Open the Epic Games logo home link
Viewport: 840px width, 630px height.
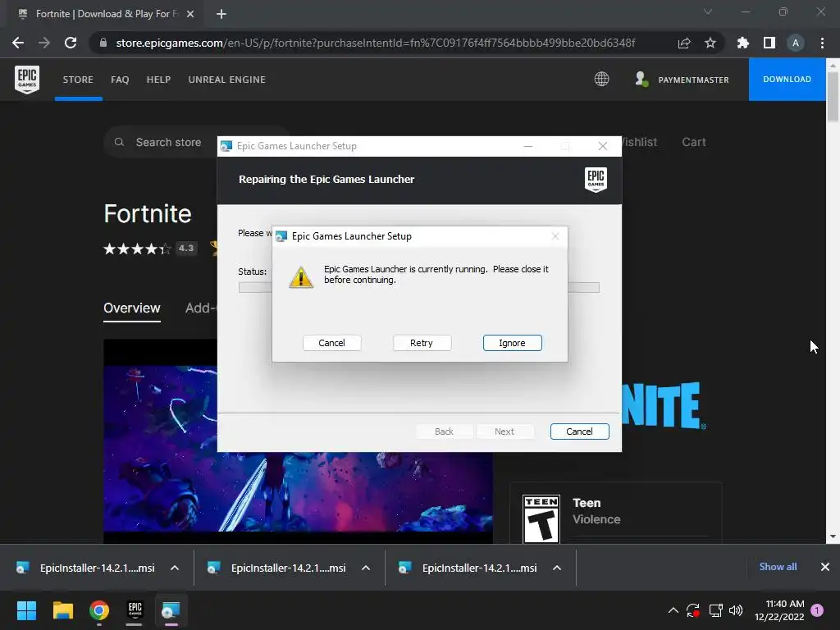(27, 80)
